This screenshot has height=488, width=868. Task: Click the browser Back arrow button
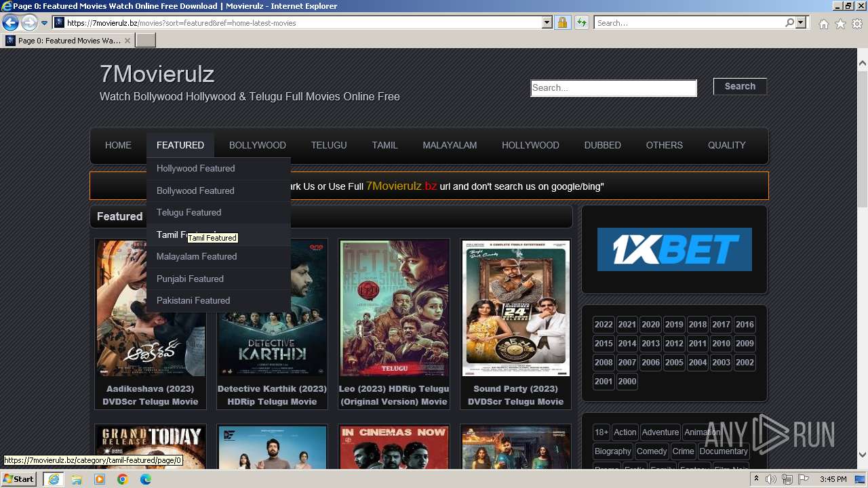coord(10,23)
